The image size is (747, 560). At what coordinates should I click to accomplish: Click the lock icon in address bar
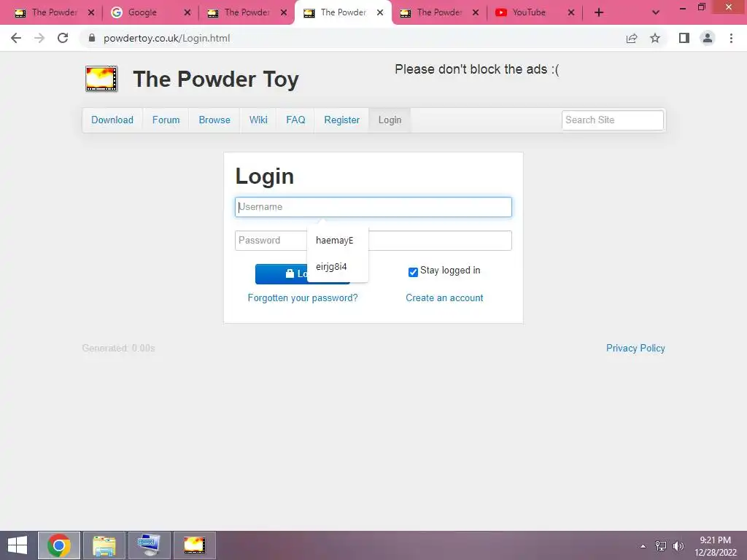(92, 38)
